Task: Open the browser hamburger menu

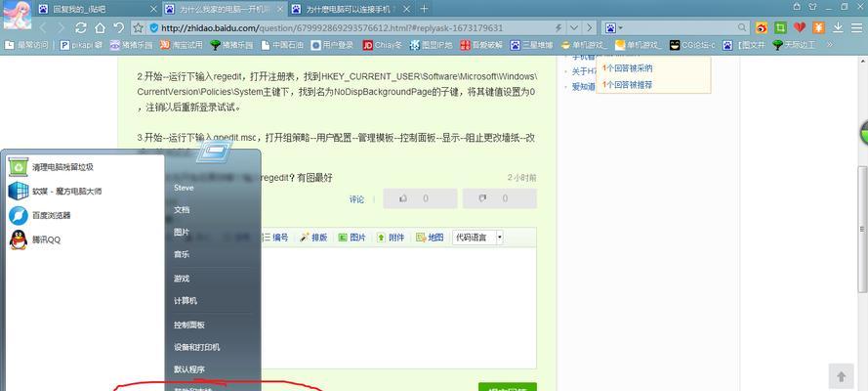Action: click(855, 27)
